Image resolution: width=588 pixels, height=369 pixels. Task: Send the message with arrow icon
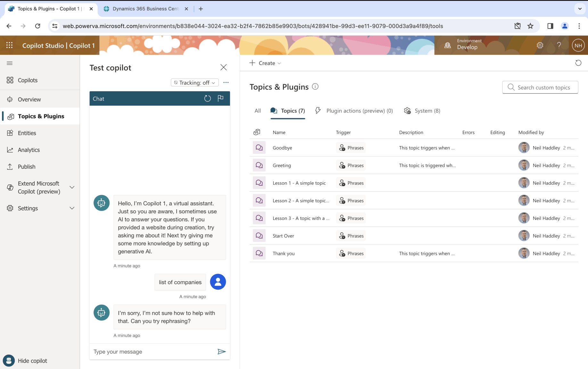click(x=222, y=352)
